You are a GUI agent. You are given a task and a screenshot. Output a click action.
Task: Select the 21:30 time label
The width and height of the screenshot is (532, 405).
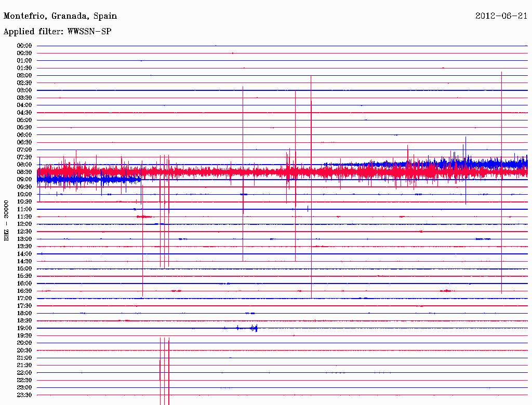24,366
